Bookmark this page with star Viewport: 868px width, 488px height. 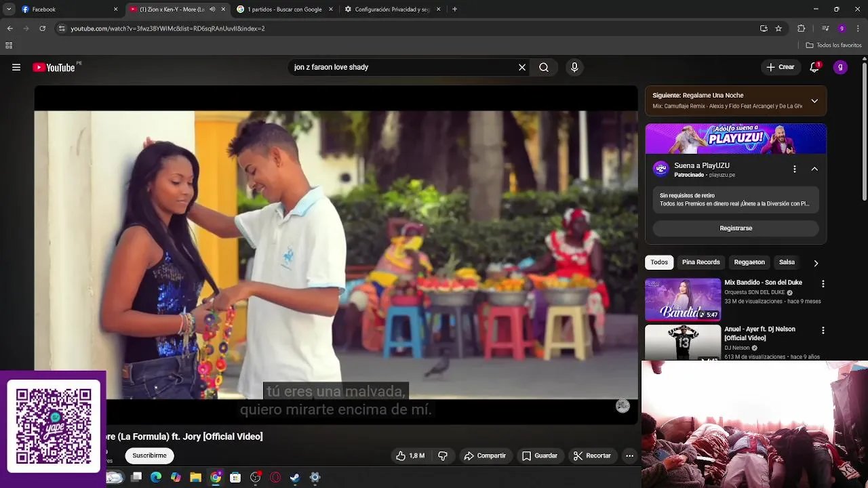(x=778, y=28)
